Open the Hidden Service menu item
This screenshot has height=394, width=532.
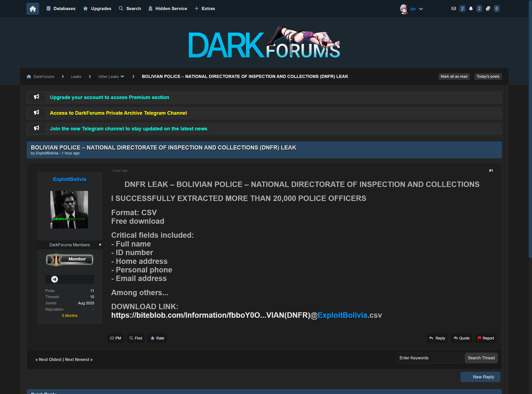click(168, 9)
